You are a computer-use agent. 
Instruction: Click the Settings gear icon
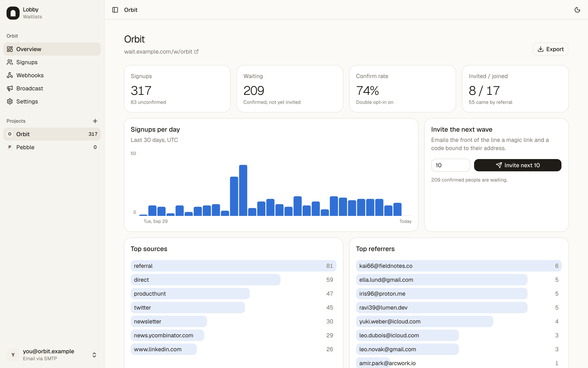[x=10, y=101]
